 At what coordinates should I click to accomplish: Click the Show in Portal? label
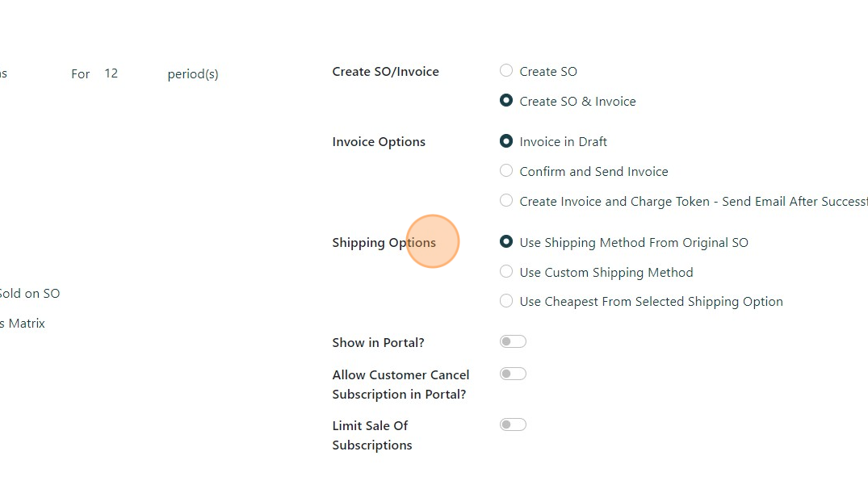[378, 343]
